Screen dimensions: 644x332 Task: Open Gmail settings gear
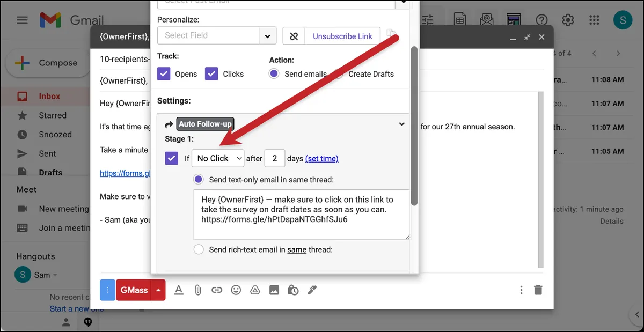(x=568, y=20)
